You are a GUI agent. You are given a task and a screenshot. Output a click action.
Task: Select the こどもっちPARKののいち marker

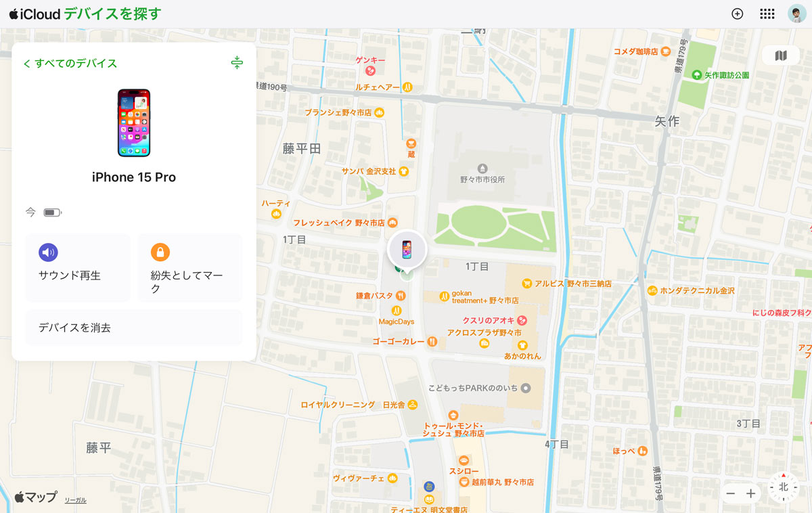tap(527, 388)
